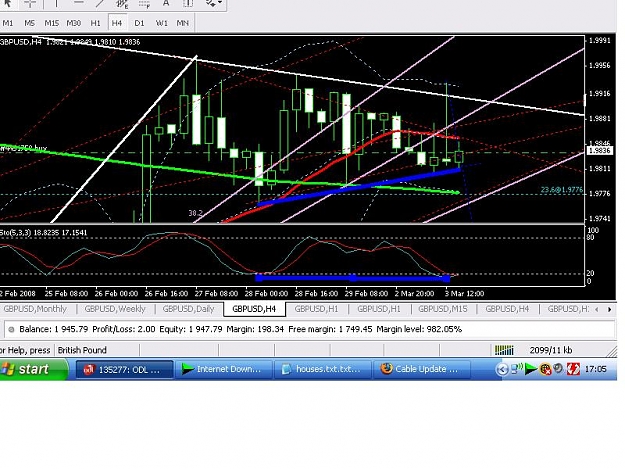The image size is (625, 469).
Task: Click the 38.2 Fibonacci level label
Action: click(195, 213)
